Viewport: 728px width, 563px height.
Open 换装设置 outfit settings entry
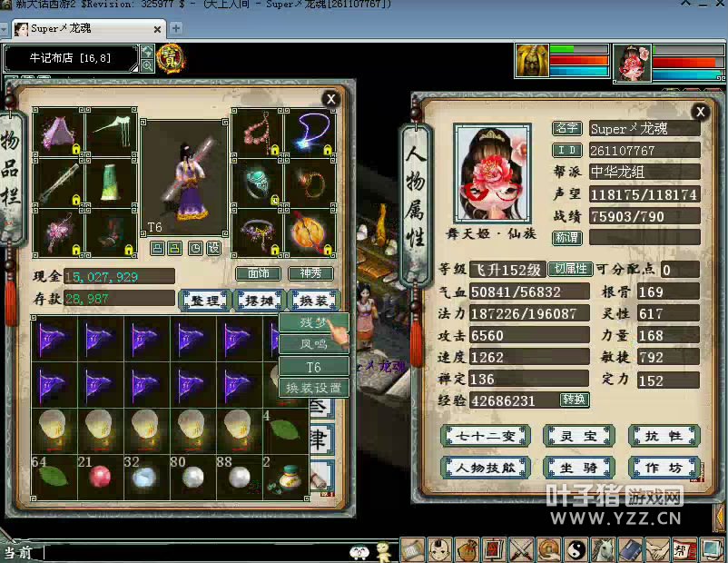313,388
